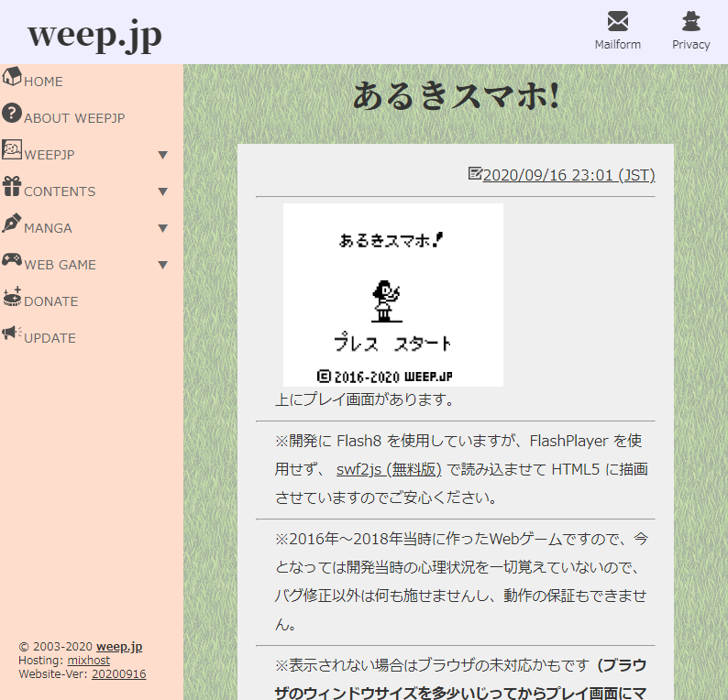Click the weep.jp footer copyright link
Viewport: 728px width, 700px height.
[119, 647]
